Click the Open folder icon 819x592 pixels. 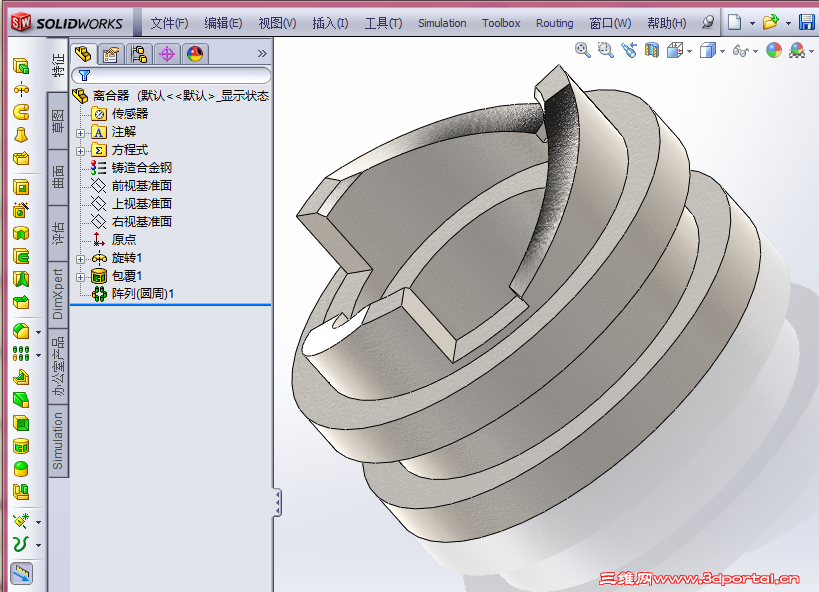point(770,22)
